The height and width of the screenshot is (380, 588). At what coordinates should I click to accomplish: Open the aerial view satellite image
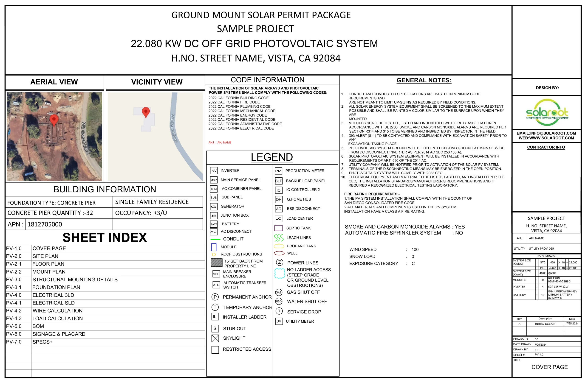click(x=54, y=137)
